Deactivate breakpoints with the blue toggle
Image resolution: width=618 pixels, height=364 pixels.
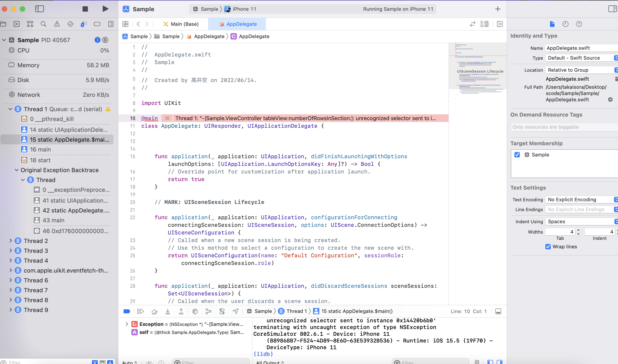click(x=127, y=311)
